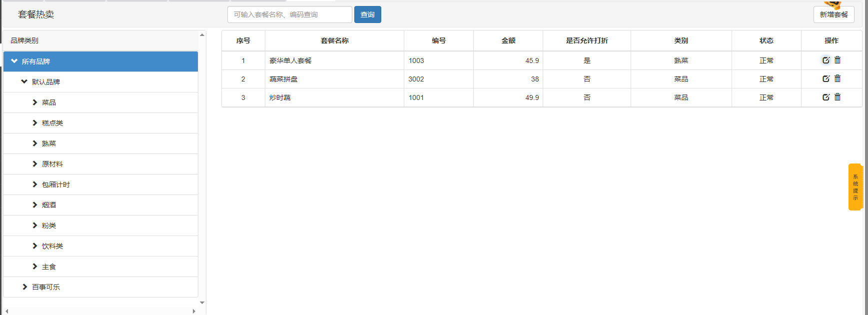Select 饮料类 in brand tree
The image size is (868, 315).
click(x=52, y=246)
